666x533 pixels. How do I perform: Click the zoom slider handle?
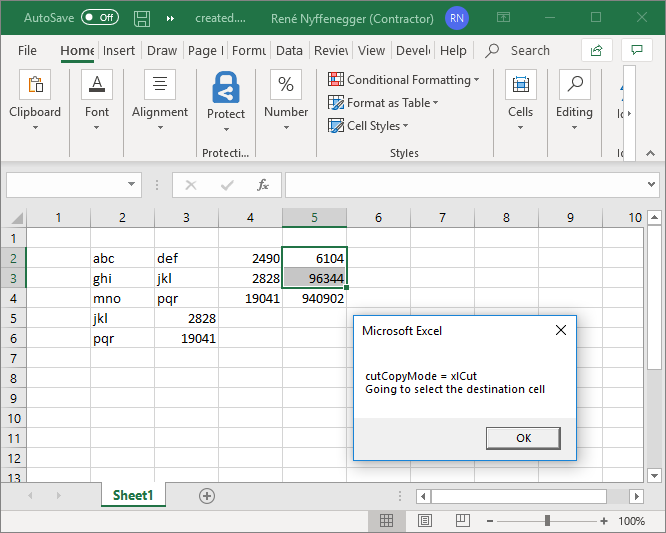click(547, 521)
